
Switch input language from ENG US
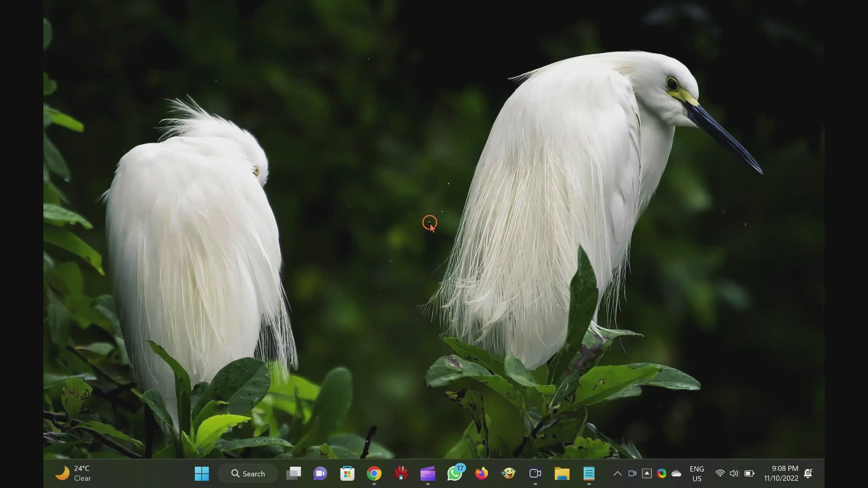click(x=697, y=474)
